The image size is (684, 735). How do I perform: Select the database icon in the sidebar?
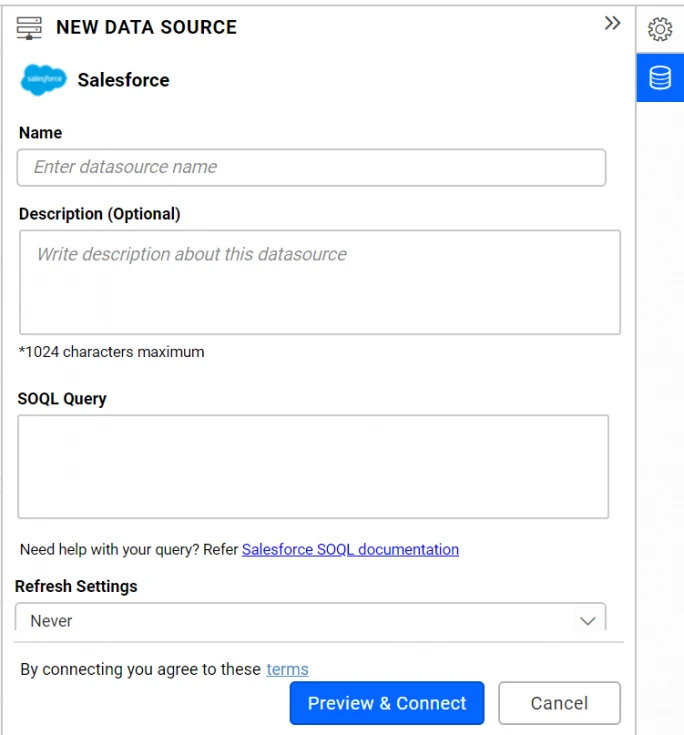(x=660, y=78)
